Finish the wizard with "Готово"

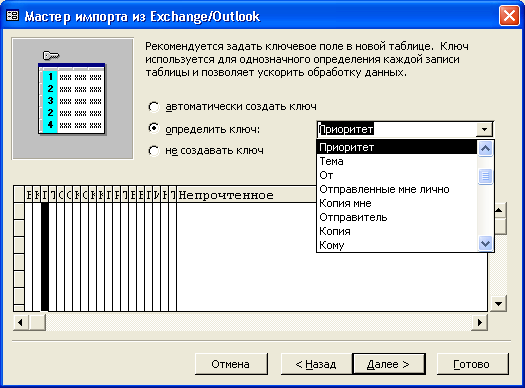tap(472, 364)
